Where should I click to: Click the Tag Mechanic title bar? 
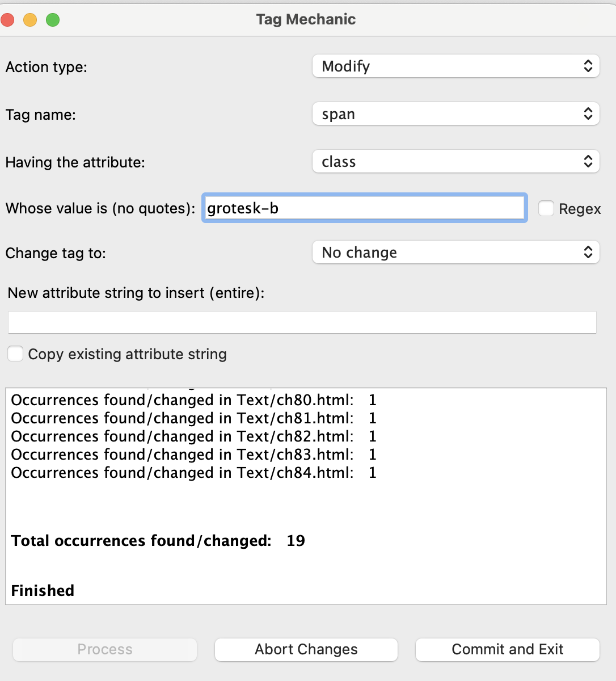pos(306,19)
